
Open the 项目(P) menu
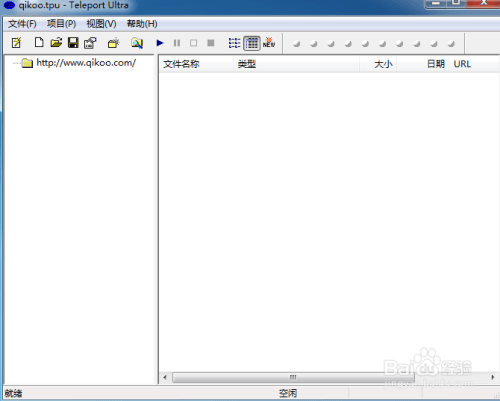pyautogui.click(x=62, y=24)
